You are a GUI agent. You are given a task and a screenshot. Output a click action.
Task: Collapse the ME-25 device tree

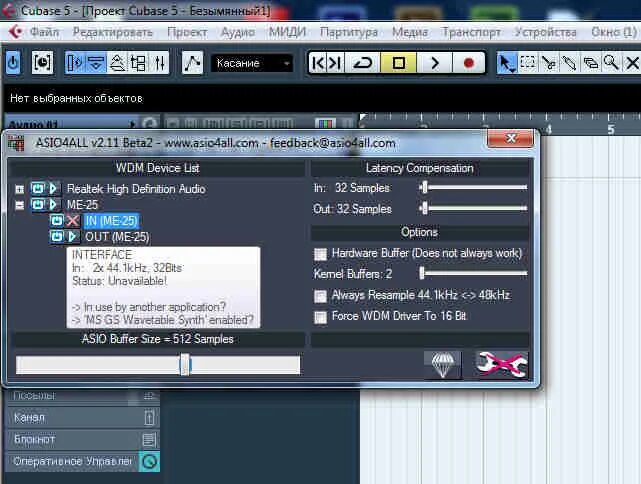pos(19,205)
